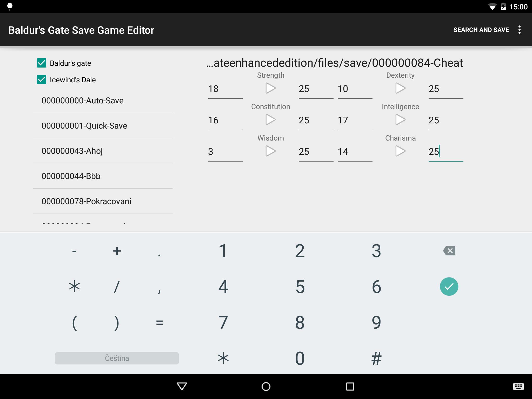This screenshot has height=399, width=532.
Task: Tap the # key on keypad
Action: click(x=376, y=358)
